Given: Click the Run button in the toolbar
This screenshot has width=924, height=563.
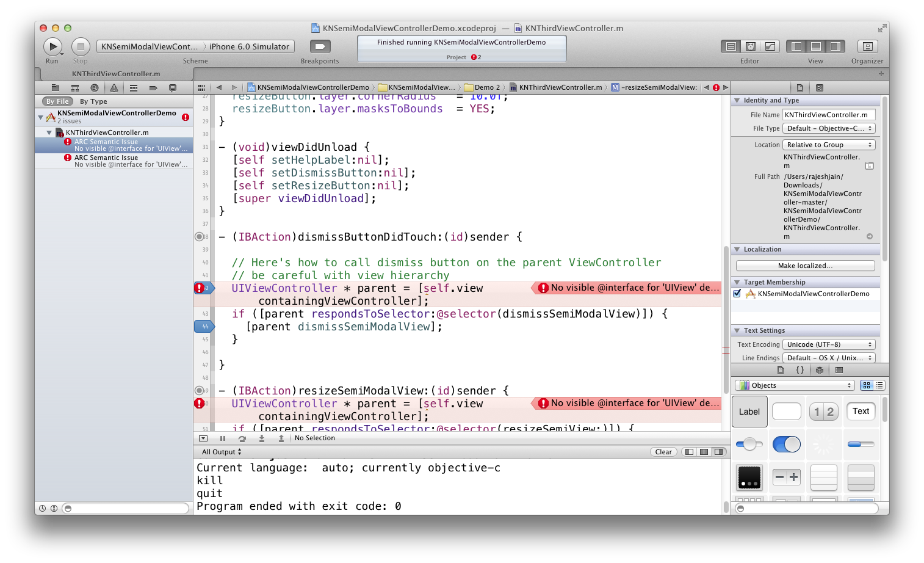Looking at the screenshot, I should (52, 46).
